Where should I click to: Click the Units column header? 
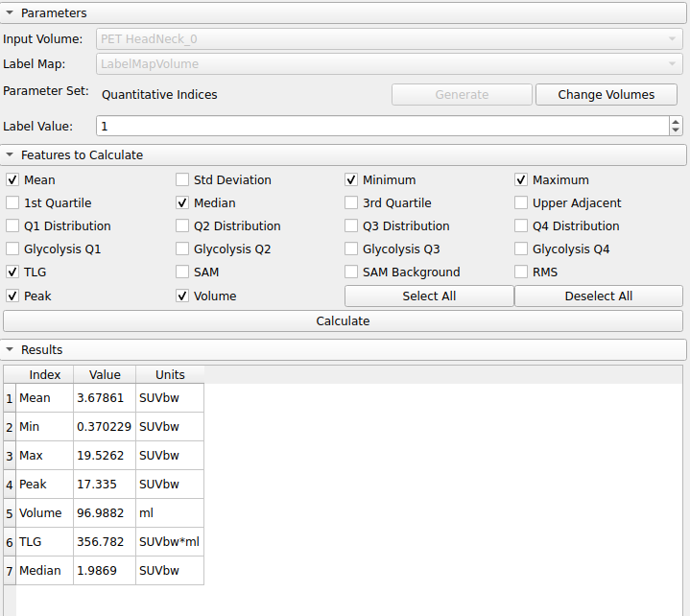(170, 375)
